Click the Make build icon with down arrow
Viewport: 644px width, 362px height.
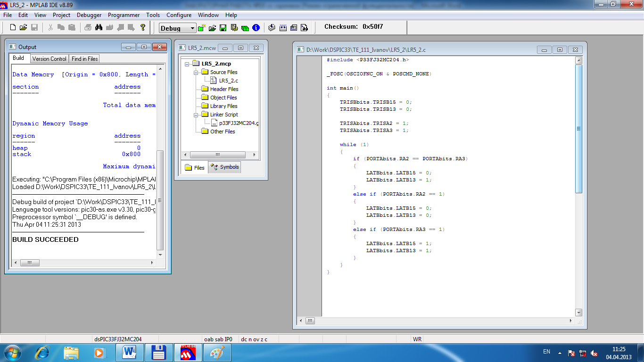pyautogui.click(x=272, y=28)
